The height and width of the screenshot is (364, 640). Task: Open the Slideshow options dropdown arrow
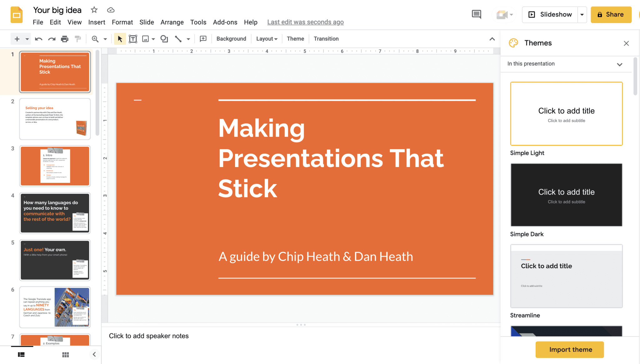click(x=582, y=15)
